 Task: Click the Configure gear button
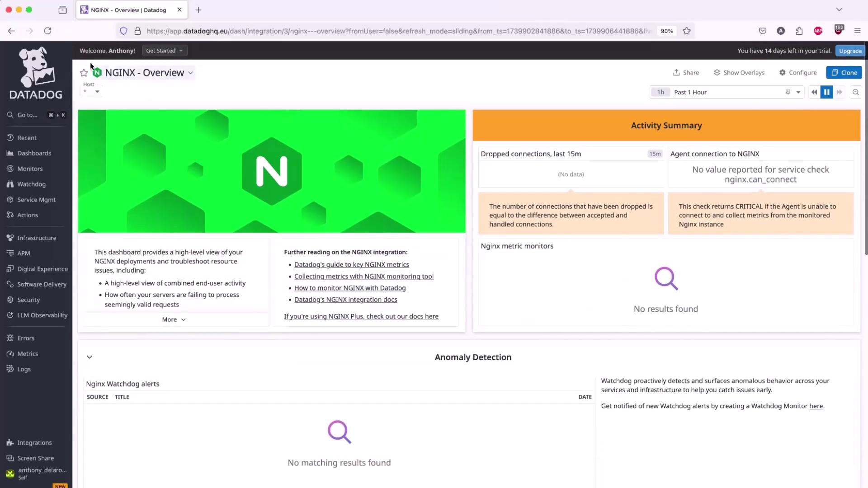[798, 73]
